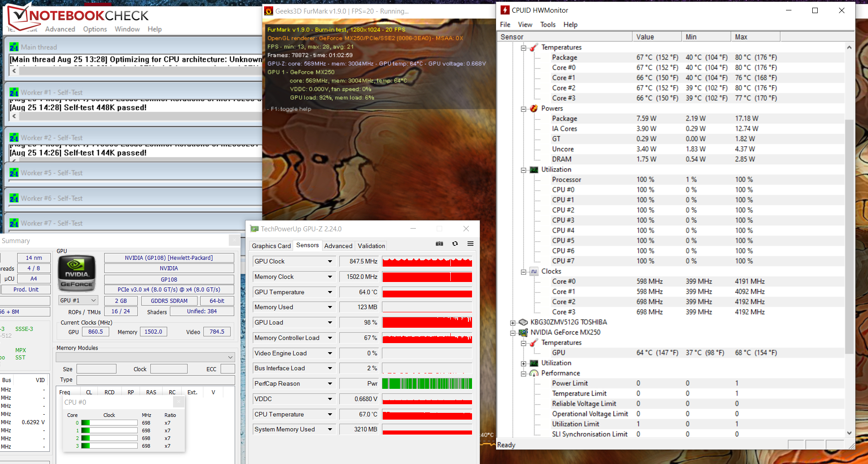Click the NVIDIA (GP108) [Hewlett-Packard] field
868x464 pixels.
tap(169, 258)
